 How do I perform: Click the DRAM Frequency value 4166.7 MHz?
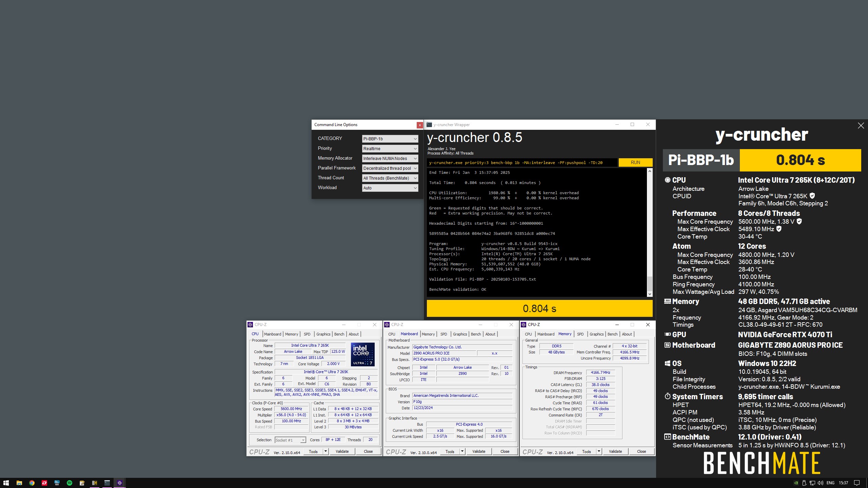(600, 372)
